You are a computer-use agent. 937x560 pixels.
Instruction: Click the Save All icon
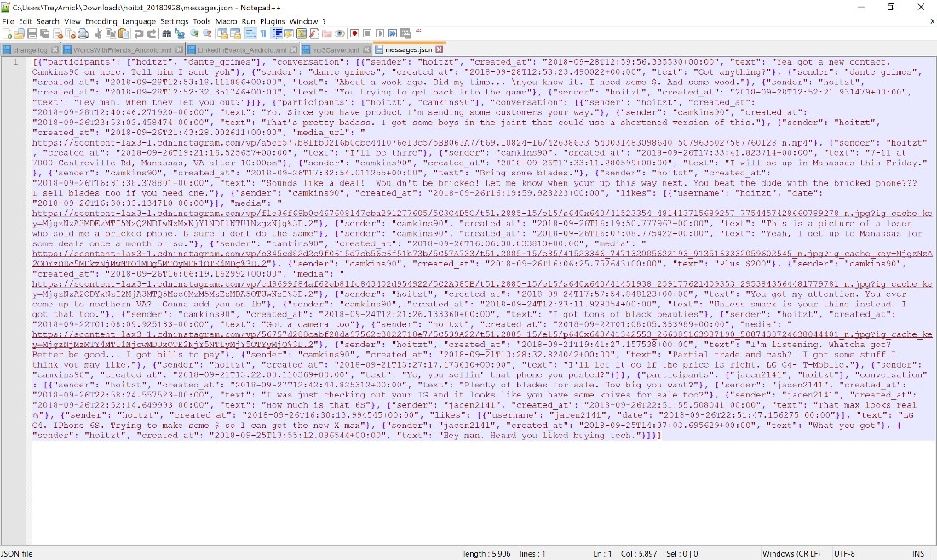pyautogui.click(x=45, y=34)
